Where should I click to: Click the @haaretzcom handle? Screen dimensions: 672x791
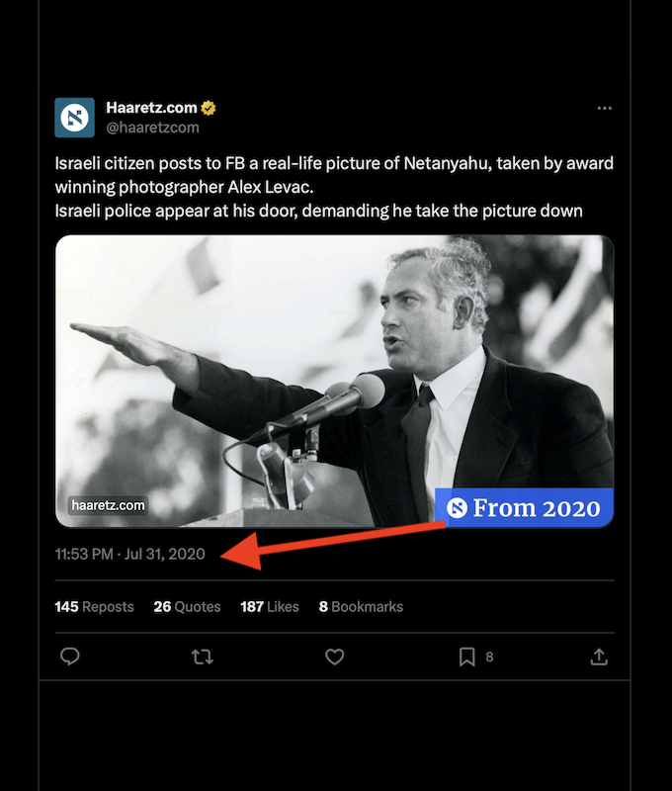pyautogui.click(x=152, y=127)
